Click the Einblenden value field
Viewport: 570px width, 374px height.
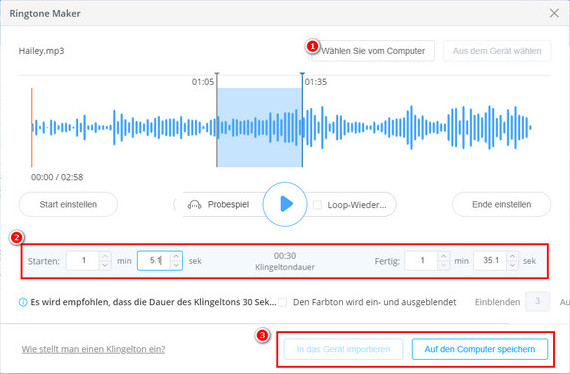point(537,302)
